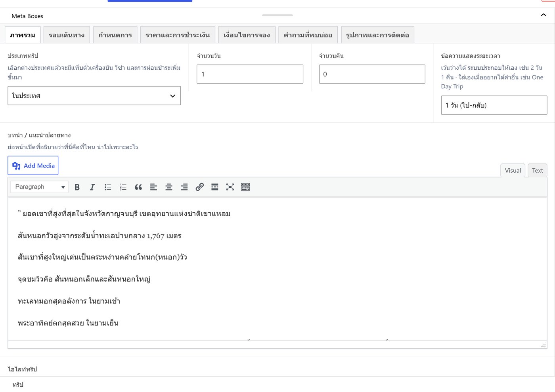Toggle the editor toolbar kitchen sink
The height and width of the screenshot is (392, 555).
245,187
